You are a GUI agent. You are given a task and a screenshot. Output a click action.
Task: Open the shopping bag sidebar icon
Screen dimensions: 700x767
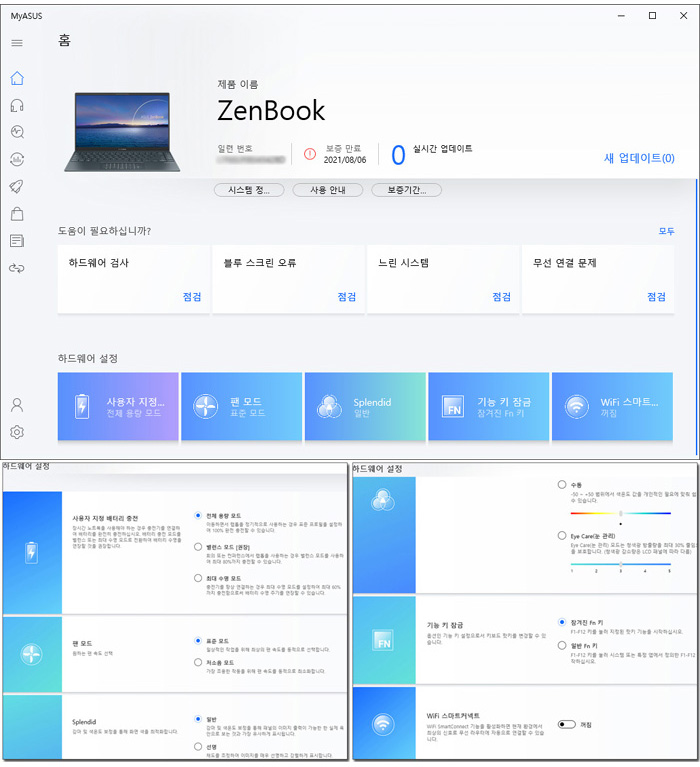(17, 214)
